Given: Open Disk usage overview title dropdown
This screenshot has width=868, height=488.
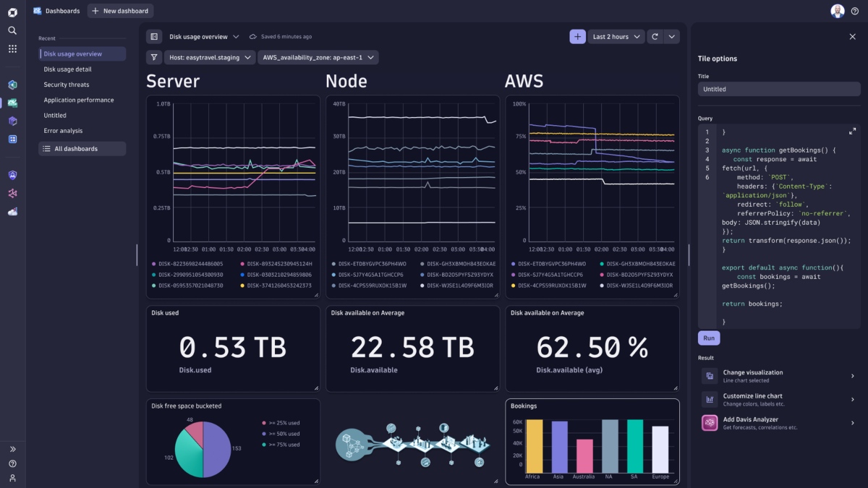Looking at the screenshot, I should pyautogui.click(x=204, y=36).
